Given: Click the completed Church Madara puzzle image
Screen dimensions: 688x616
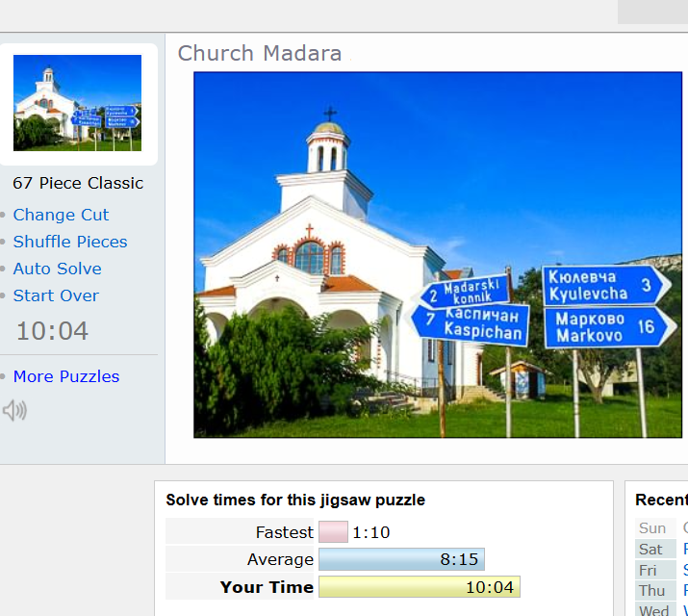Looking at the screenshot, I should [438, 254].
